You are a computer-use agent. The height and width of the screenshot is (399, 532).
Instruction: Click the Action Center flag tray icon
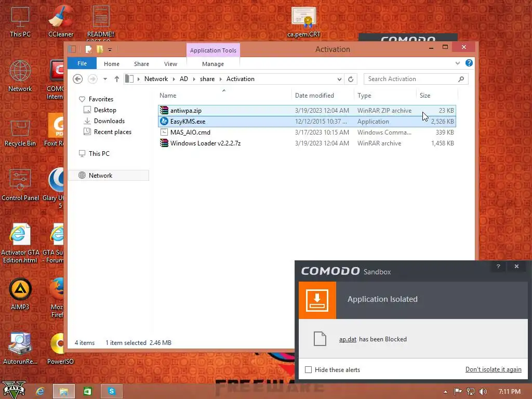pos(458,392)
